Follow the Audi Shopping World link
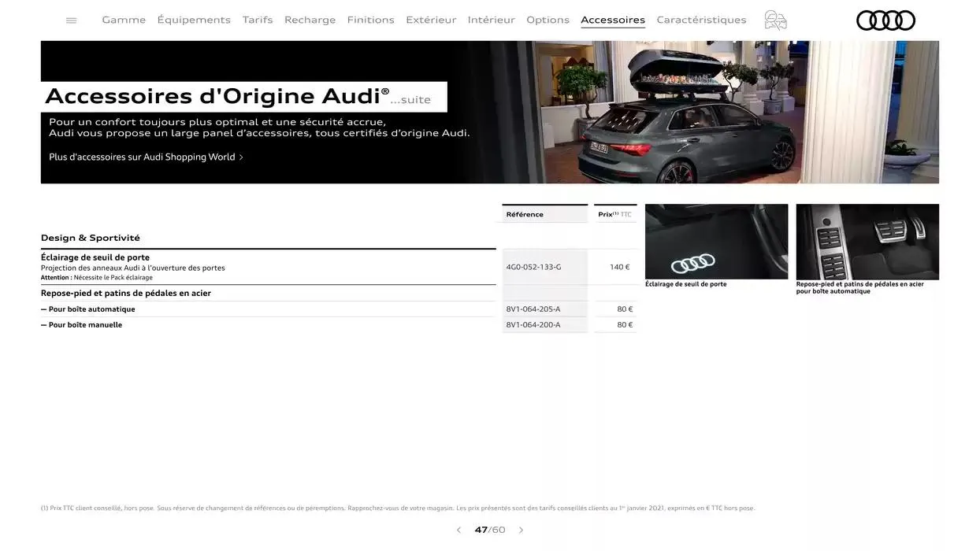Screen dimensions: 980x551 146,157
